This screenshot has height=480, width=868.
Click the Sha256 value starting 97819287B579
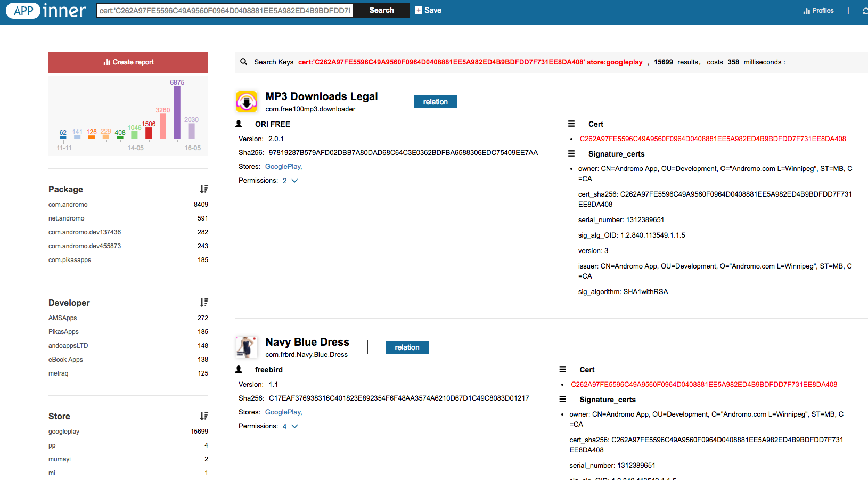pos(403,153)
